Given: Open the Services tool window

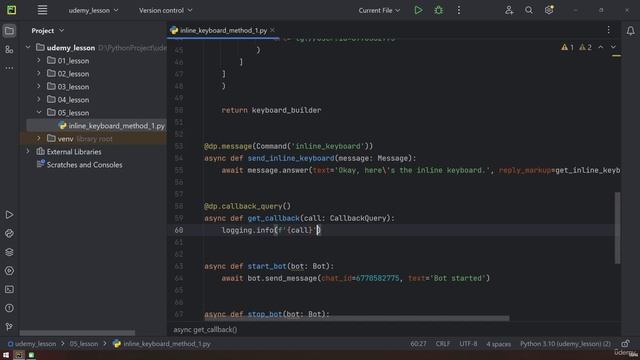Looking at the screenshot, I should point(9,271).
